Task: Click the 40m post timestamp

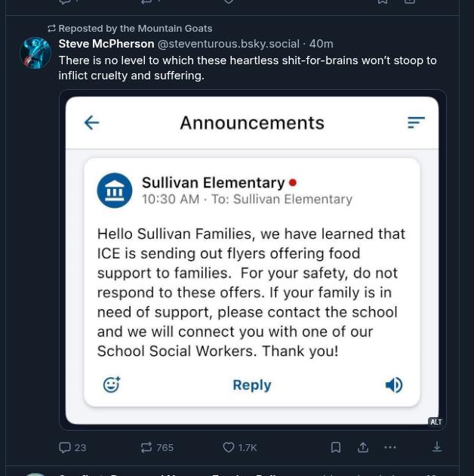Action: pyautogui.click(x=322, y=44)
